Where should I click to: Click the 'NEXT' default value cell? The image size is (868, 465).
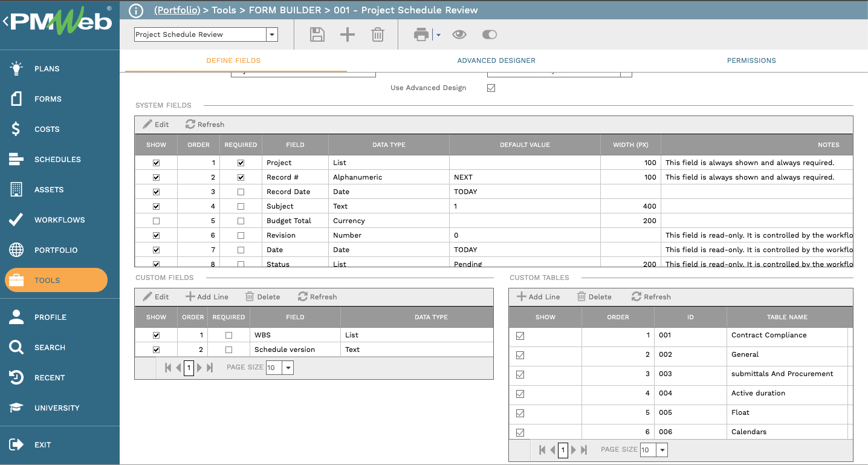(525, 177)
